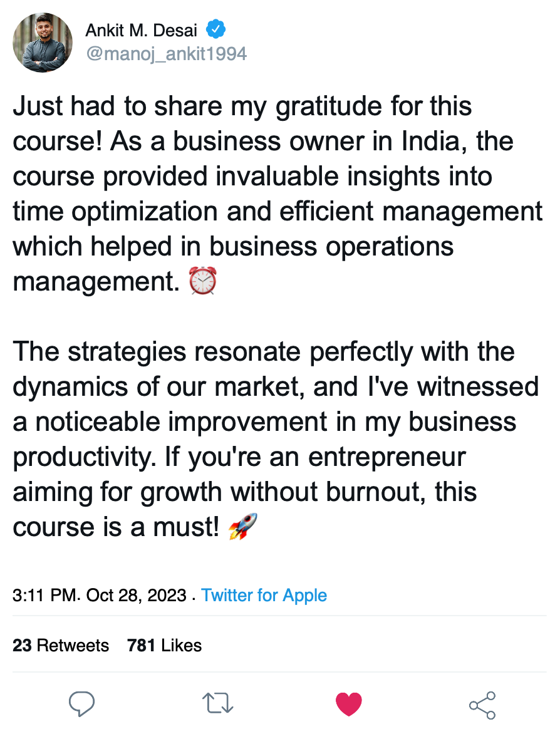Unlike the tweet via the red heart
Screen dimensions: 560x739
click(x=349, y=705)
